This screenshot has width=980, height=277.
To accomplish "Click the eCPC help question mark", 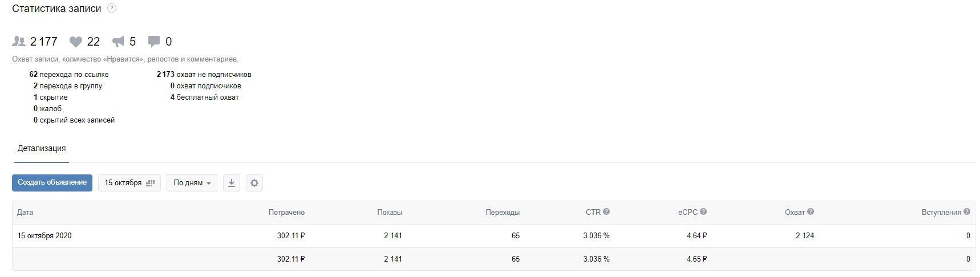I will 703,212.
